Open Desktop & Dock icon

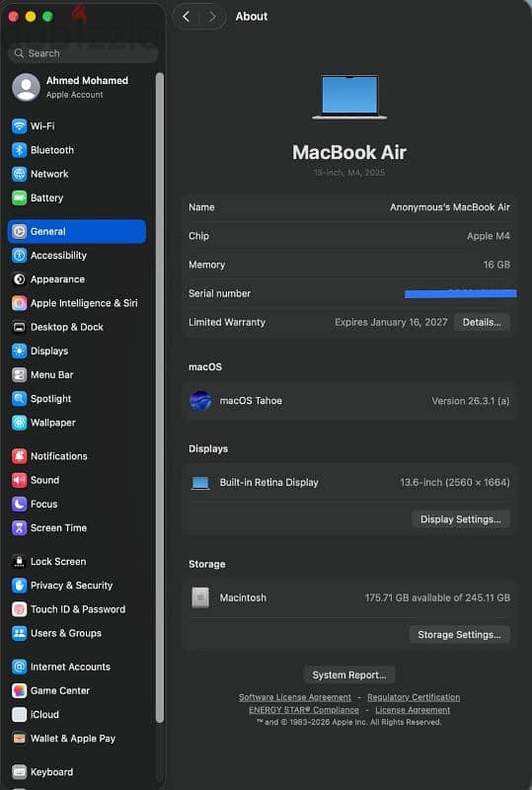tap(19, 327)
